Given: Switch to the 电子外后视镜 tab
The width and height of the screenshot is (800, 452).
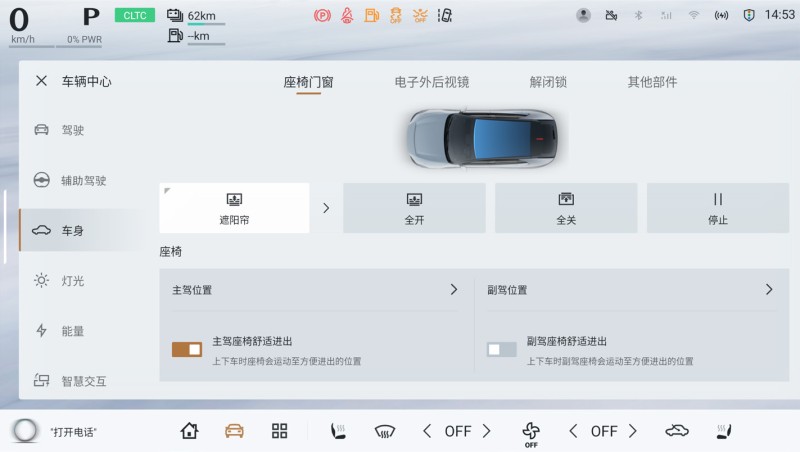Looking at the screenshot, I should click(432, 82).
